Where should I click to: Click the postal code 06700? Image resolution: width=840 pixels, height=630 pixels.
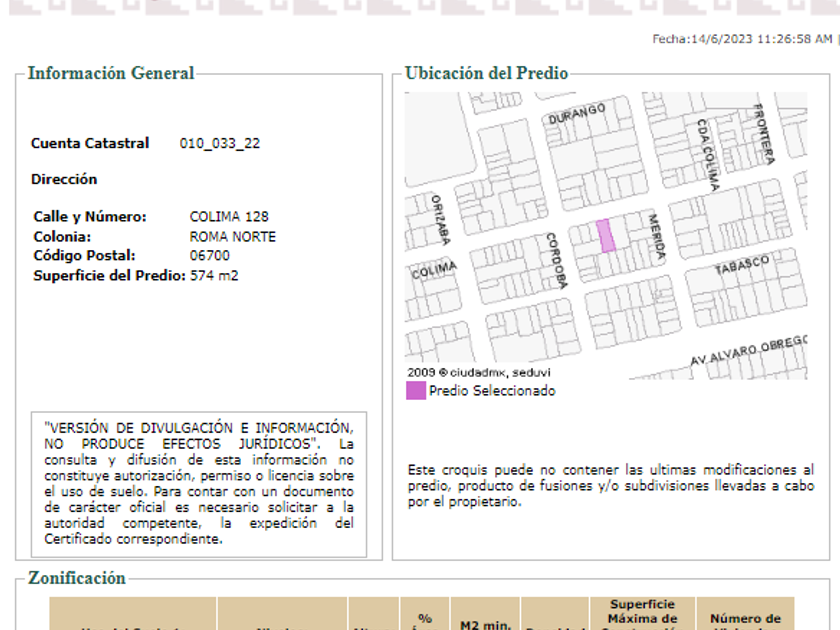[209, 256]
